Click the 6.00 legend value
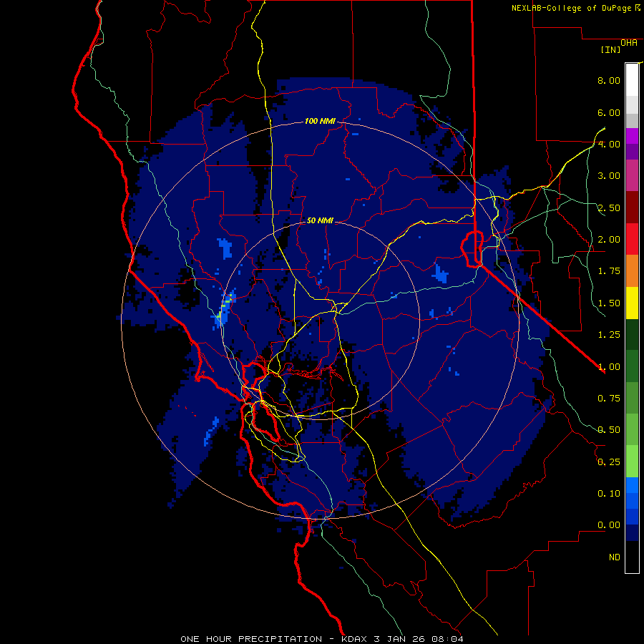 (609, 112)
